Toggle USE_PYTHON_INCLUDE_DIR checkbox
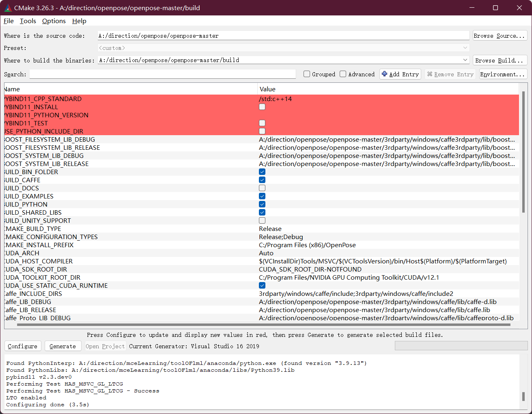532x414 pixels. [x=262, y=131]
